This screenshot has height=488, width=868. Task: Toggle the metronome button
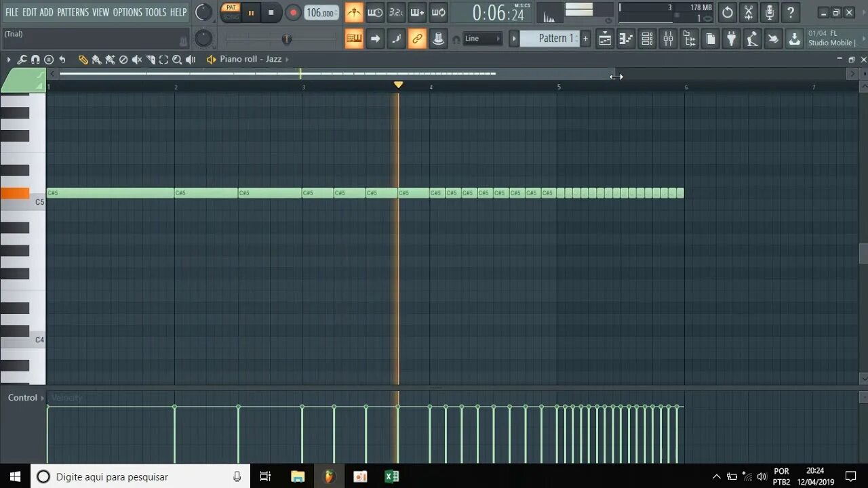354,12
